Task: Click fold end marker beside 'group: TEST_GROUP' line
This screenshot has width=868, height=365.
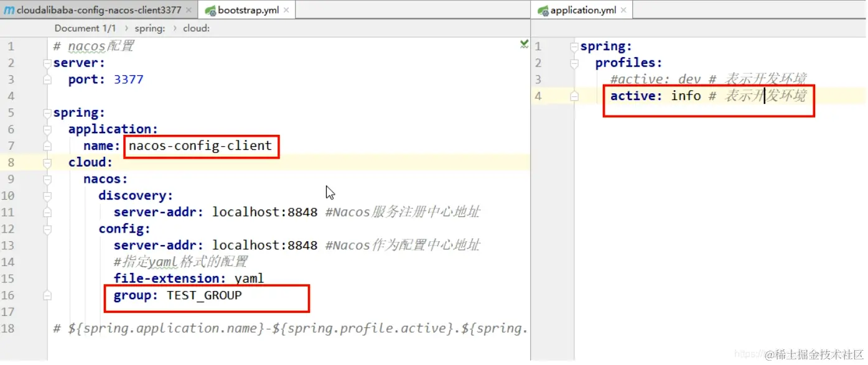Action: pyautogui.click(x=47, y=295)
